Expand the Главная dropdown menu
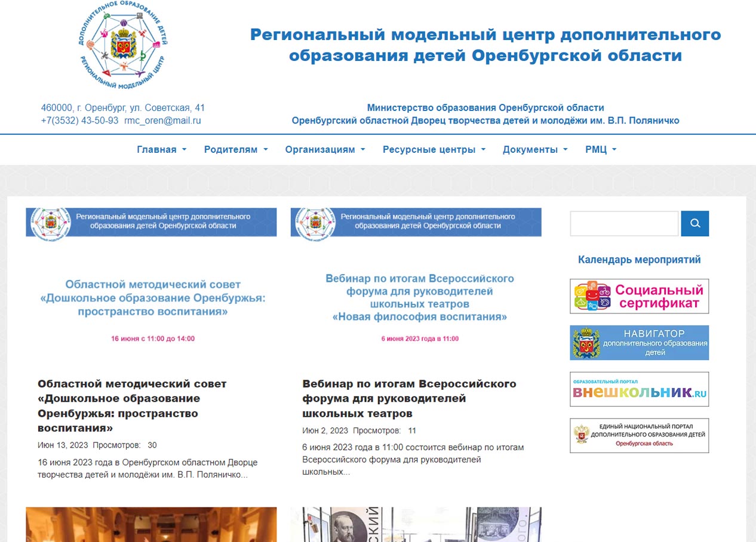 click(x=161, y=150)
